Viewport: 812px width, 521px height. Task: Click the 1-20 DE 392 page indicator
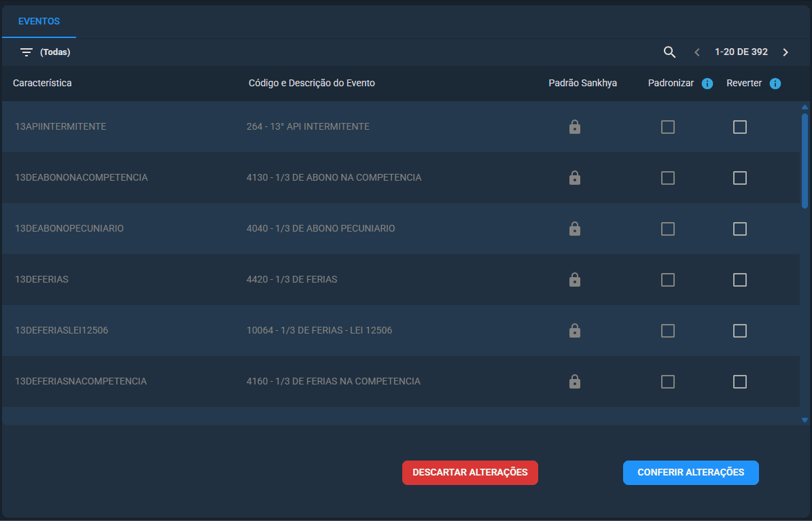[741, 52]
